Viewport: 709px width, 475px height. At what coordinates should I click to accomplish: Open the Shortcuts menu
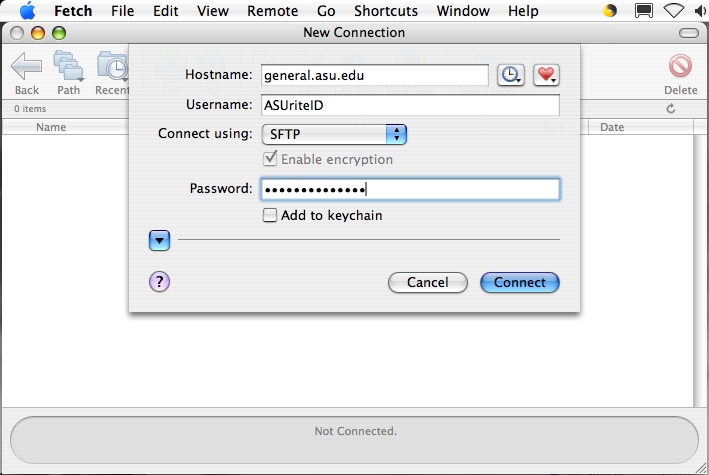coord(386,11)
